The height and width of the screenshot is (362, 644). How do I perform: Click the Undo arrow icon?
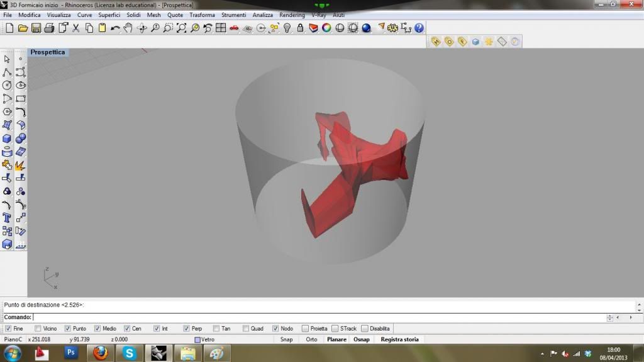point(116,28)
